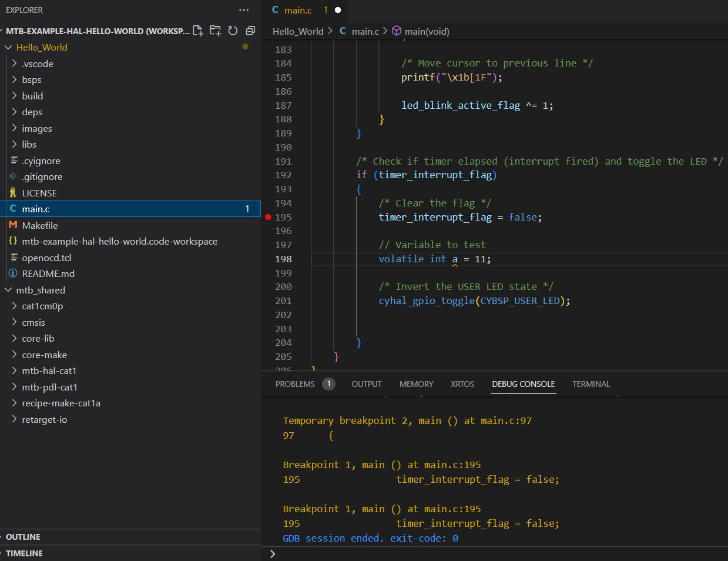Expand the .vscode folder
The width and height of the screenshot is (728, 561).
(x=15, y=64)
